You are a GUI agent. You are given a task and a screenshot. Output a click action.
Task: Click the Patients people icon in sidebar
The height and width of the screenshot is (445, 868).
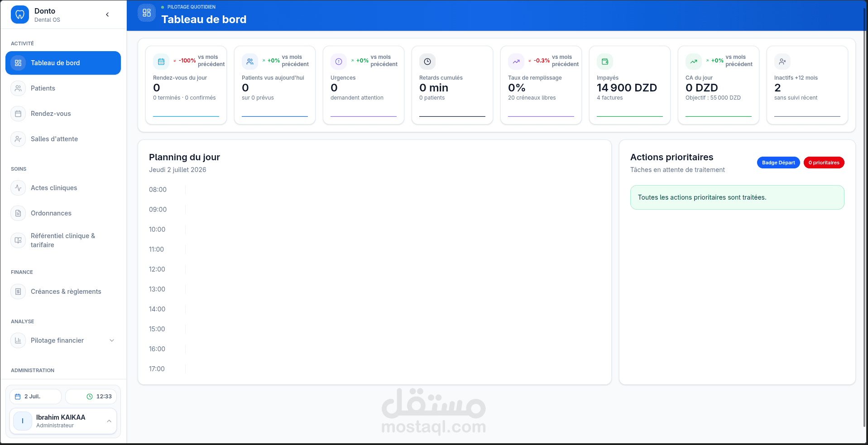[x=18, y=88]
